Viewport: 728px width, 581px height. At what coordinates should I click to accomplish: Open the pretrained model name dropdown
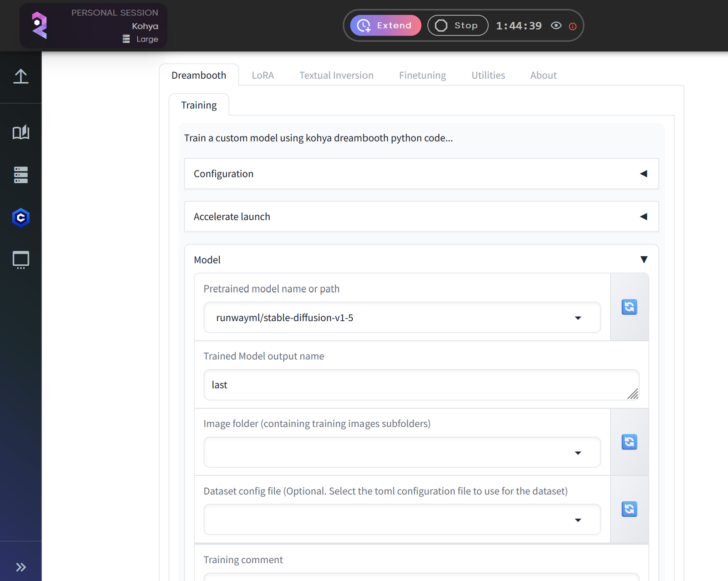[402, 318]
